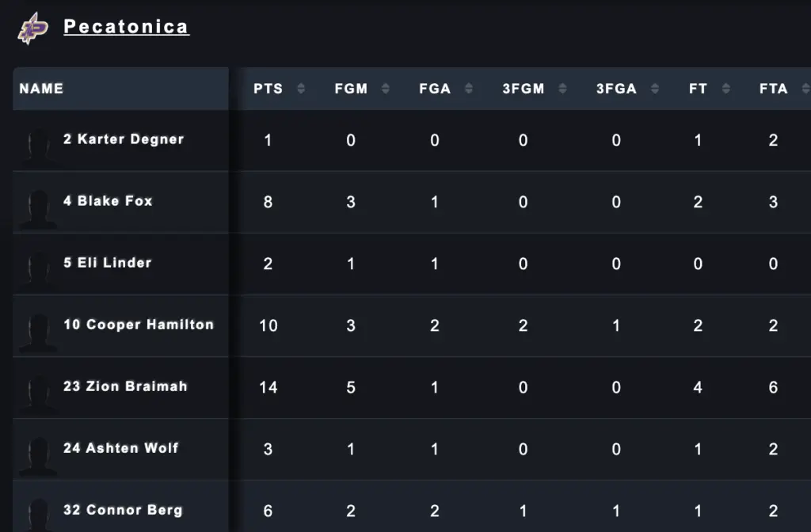This screenshot has width=811, height=532.
Task: Sort by 3FGM using its arrow icon
Action: click(562, 89)
